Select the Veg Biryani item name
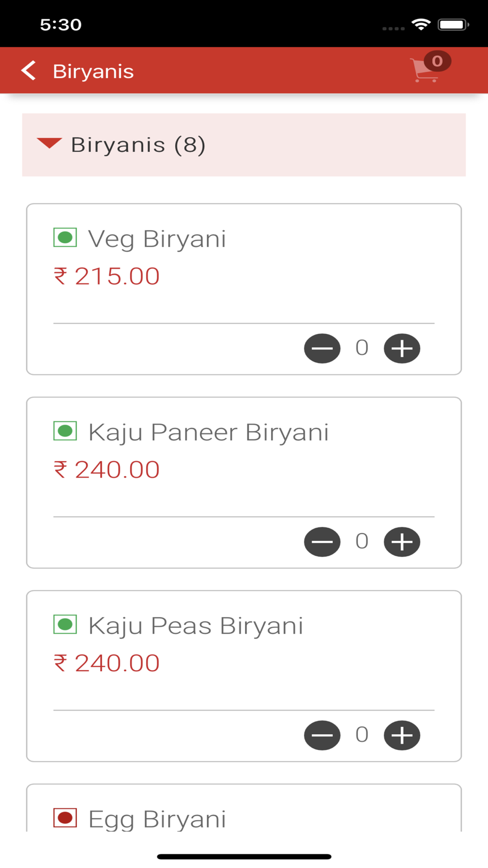The width and height of the screenshot is (488, 868). coord(157,239)
